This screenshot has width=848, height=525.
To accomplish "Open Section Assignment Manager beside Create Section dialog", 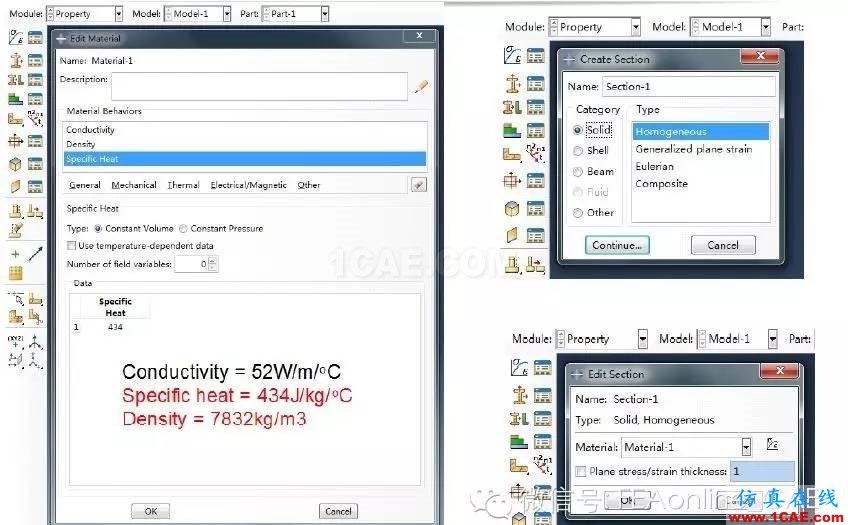I will (535, 107).
